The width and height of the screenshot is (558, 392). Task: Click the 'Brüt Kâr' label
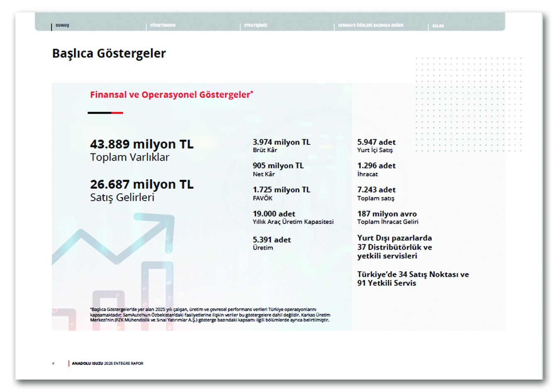pos(265,150)
